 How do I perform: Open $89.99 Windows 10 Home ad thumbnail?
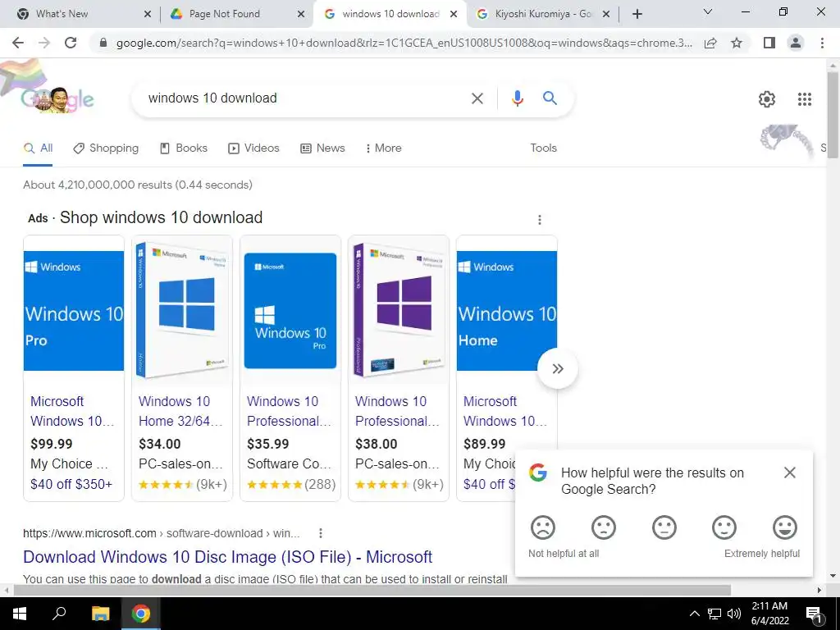click(507, 311)
